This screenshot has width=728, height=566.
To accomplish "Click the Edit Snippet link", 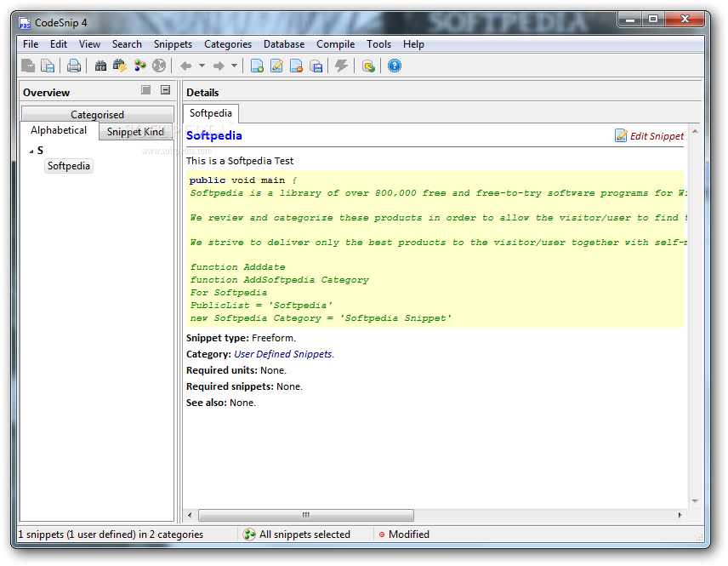I will pyautogui.click(x=657, y=136).
